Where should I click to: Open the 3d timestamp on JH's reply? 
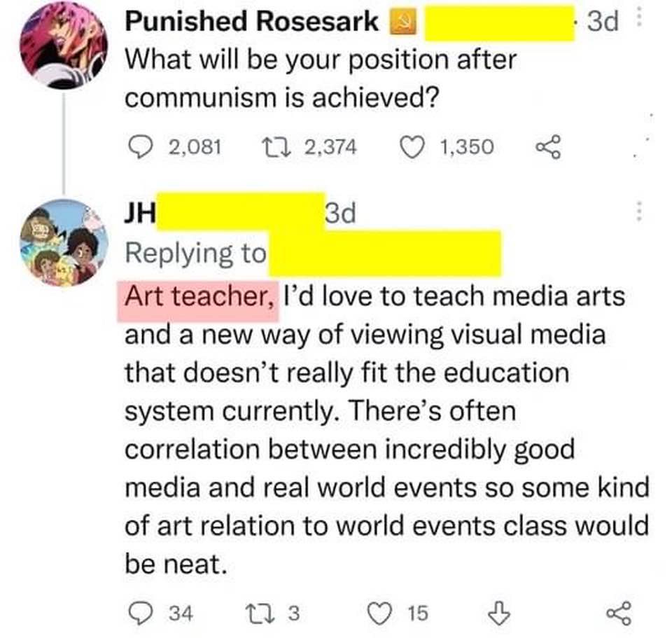click(341, 213)
